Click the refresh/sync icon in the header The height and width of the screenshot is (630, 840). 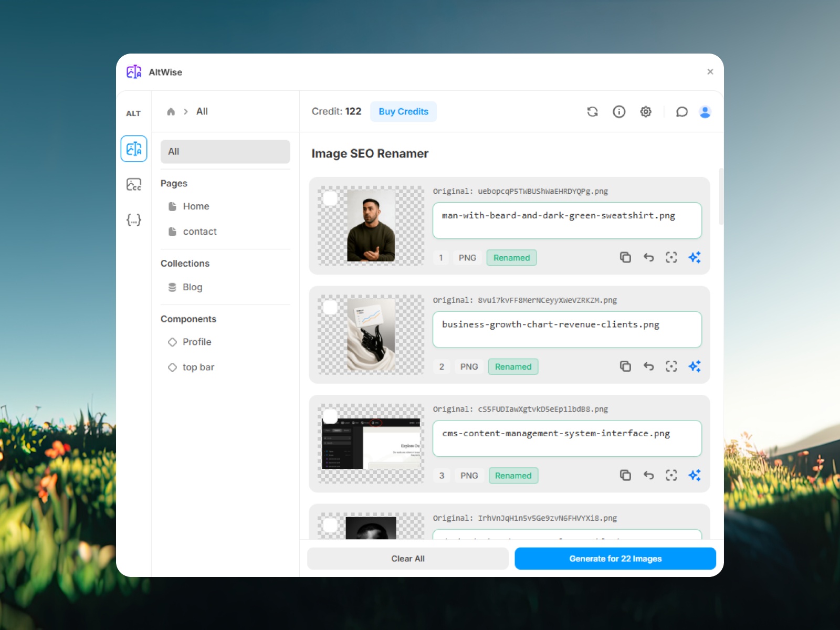592,111
